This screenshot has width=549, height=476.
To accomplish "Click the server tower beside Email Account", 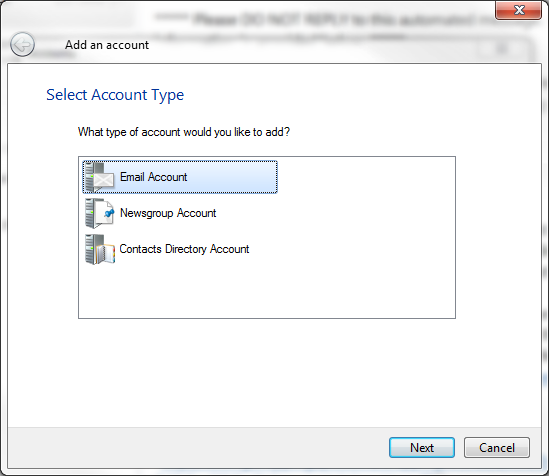I will point(90,177).
